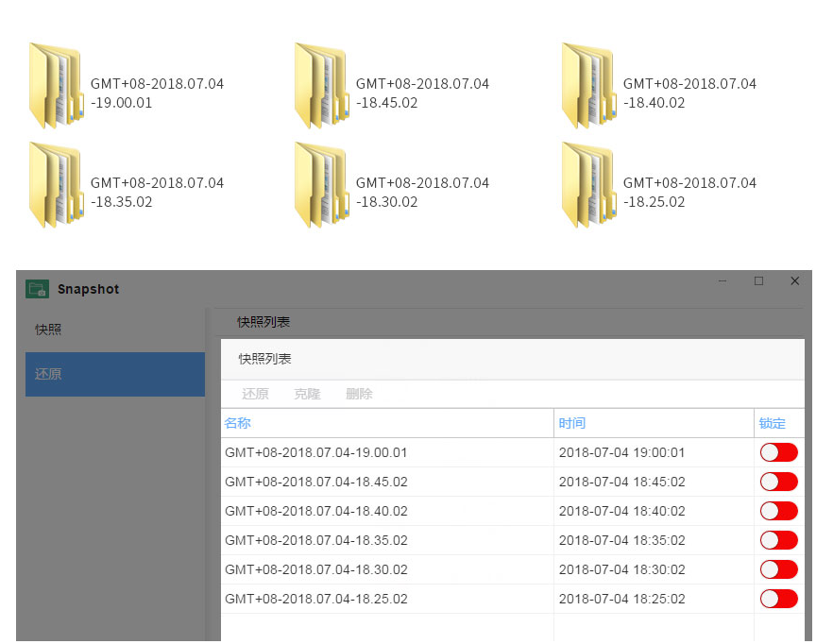Enable lock on the 18.45.02 snapshot
Screen dimensions: 816x644
click(x=778, y=482)
